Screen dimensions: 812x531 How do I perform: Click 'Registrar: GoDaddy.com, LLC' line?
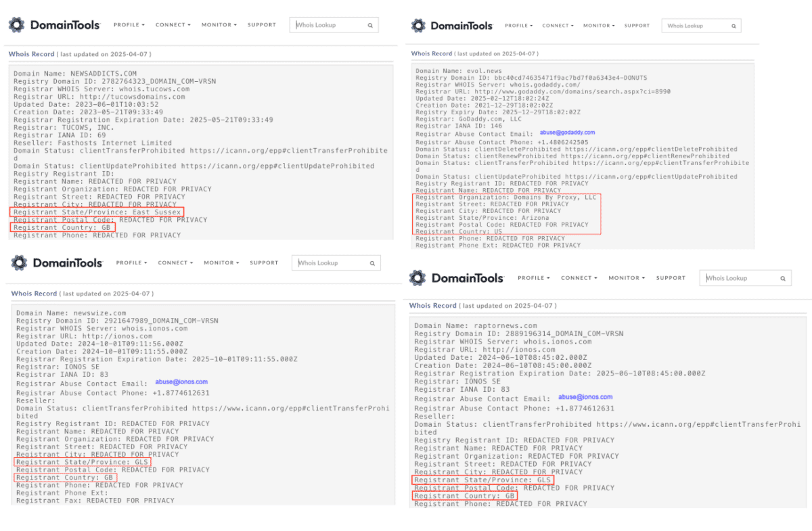click(x=467, y=119)
